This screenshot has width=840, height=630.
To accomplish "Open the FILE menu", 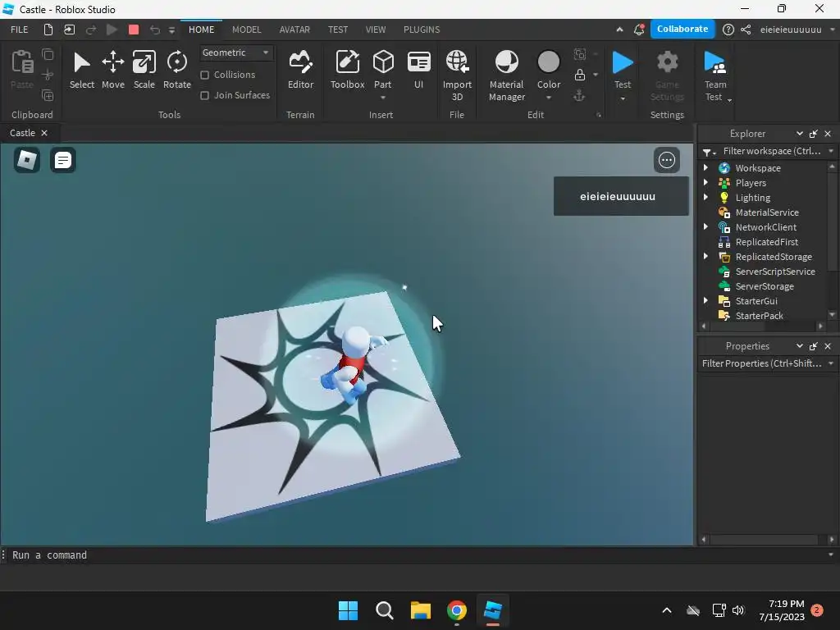I will 20,30.
